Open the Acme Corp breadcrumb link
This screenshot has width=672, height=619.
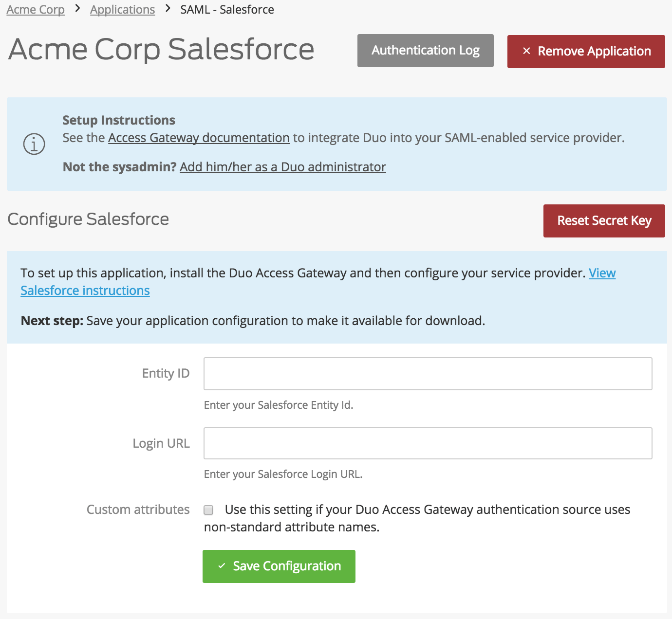click(x=35, y=9)
